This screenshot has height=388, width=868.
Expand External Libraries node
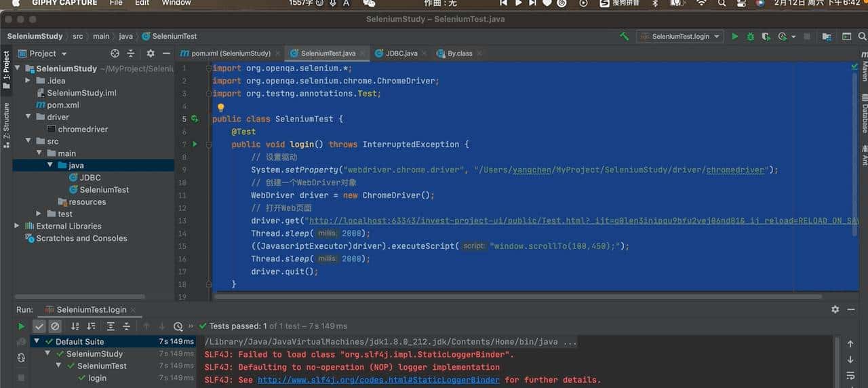click(17, 226)
